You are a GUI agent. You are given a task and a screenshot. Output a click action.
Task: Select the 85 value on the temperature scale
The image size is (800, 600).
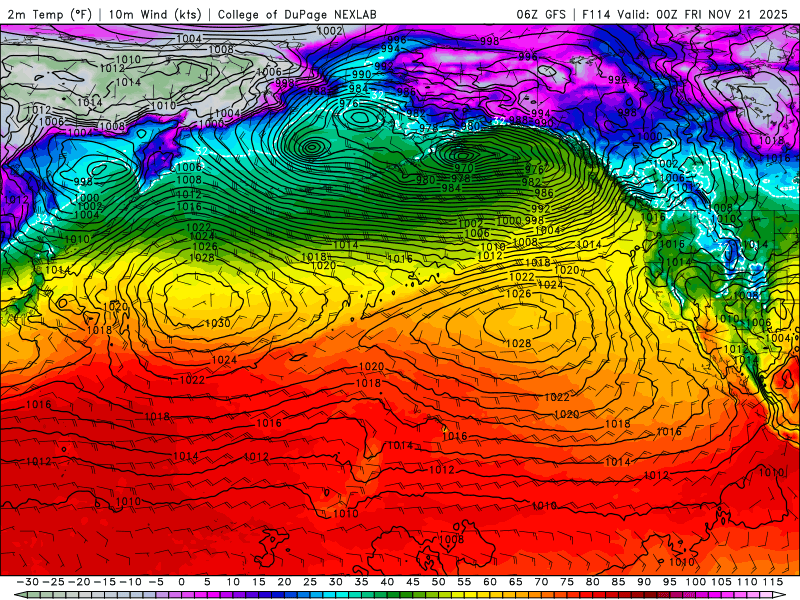[x=618, y=582]
